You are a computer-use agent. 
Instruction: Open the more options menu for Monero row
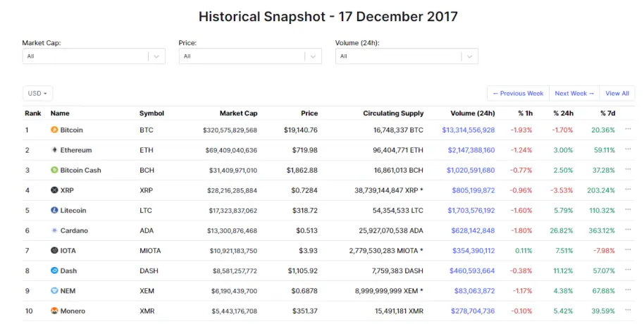point(628,310)
